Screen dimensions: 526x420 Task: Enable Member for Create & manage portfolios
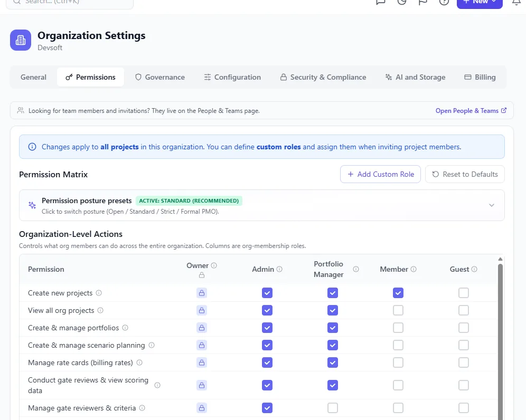point(398,328)
